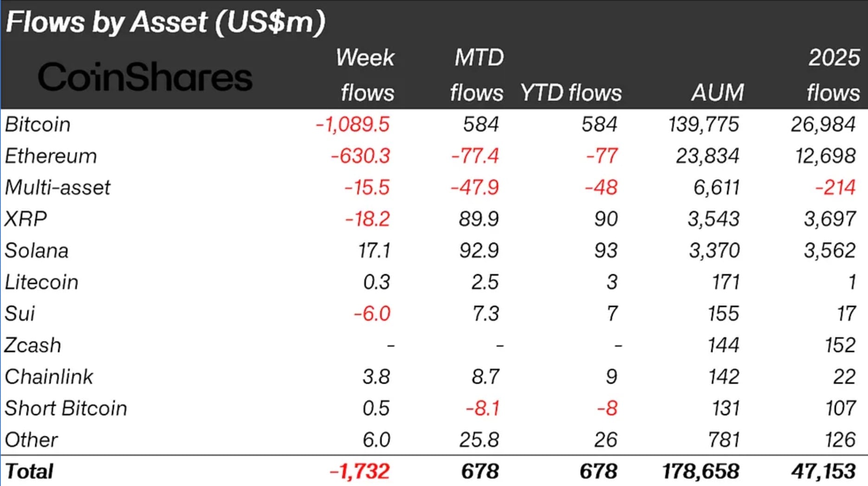This screenshot has height=486, width=868.
Task: Click the Multi-asset row label
Action: click(58, 188)
